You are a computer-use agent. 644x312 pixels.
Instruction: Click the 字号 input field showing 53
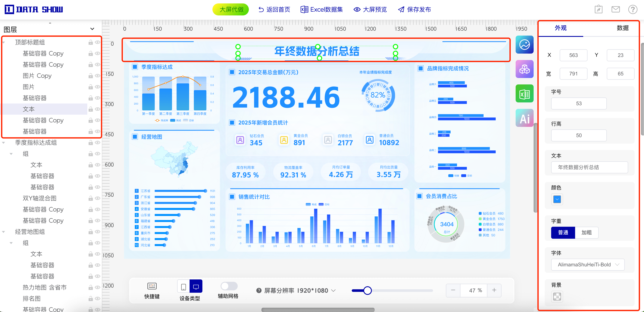point(579,104)
